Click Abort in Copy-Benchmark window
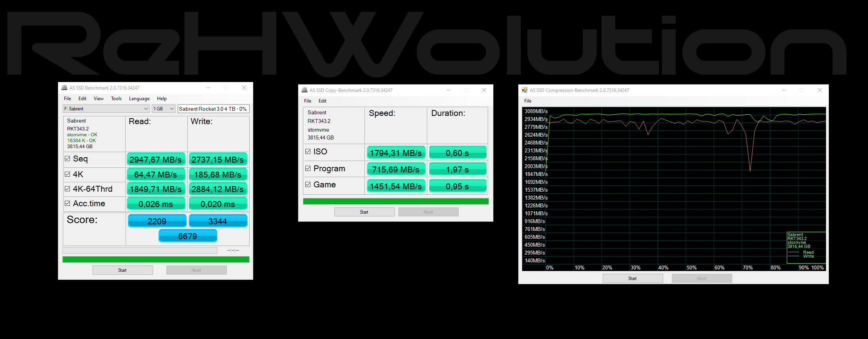This screenshot has height=339, width=868. [429, 212]
